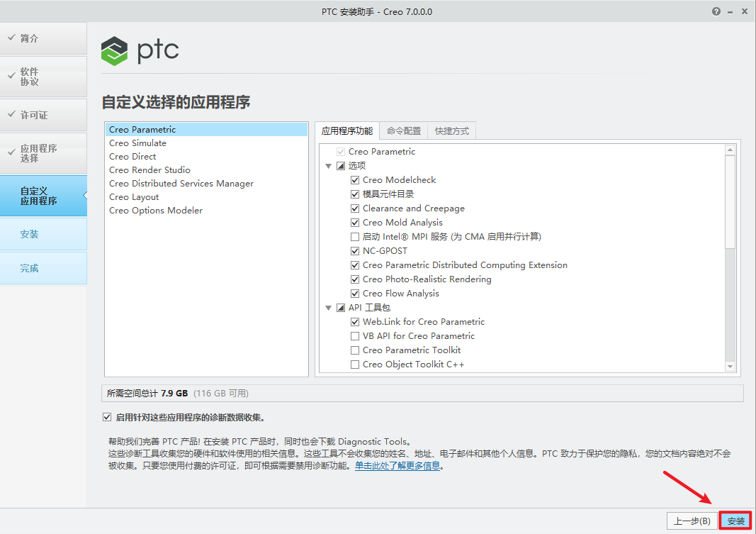Switch to the 命令配置 tab
This screenshot has height=534, width=756.
coord(402,130)
